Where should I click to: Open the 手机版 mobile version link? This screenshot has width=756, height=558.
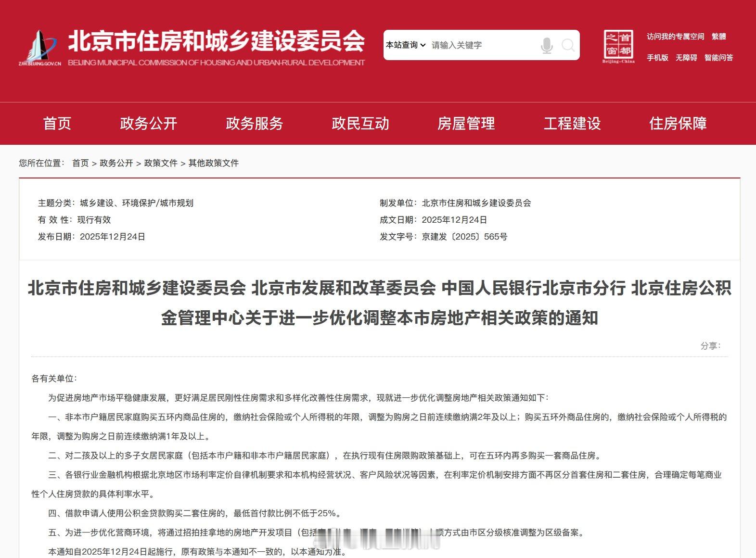657,58
